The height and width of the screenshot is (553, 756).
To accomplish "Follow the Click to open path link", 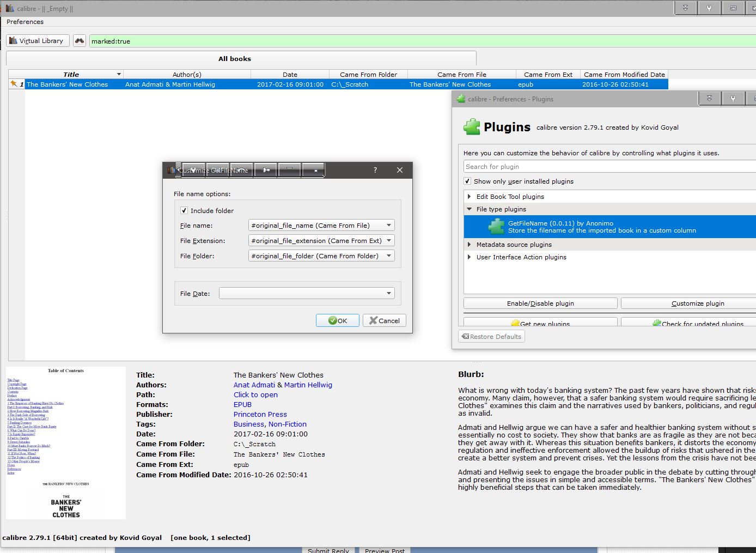I will [255, 394].
